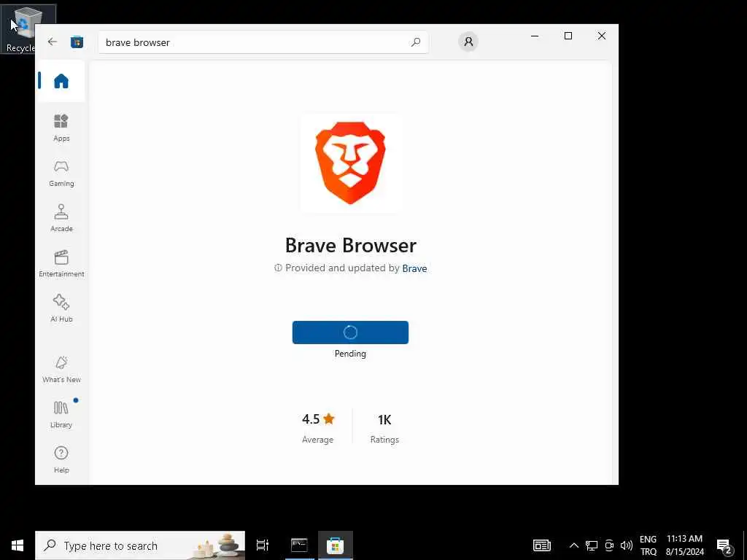Close the Microsoft Store window
747x560 pixels.
click(602, 36)
